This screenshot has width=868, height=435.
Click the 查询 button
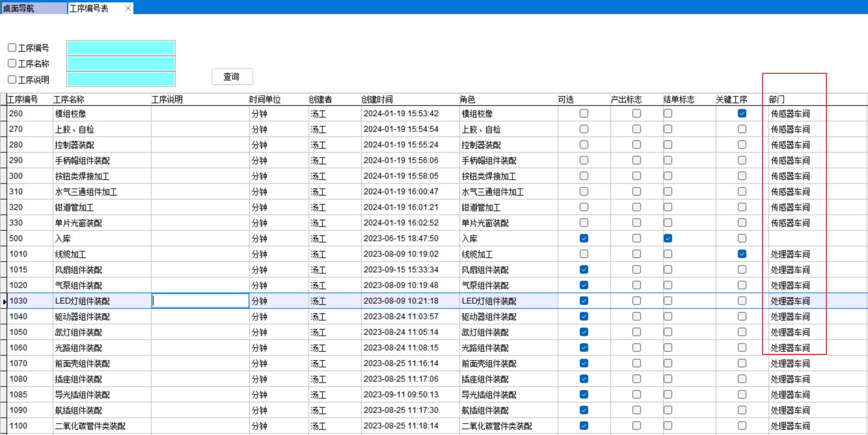tap(232, 77)
